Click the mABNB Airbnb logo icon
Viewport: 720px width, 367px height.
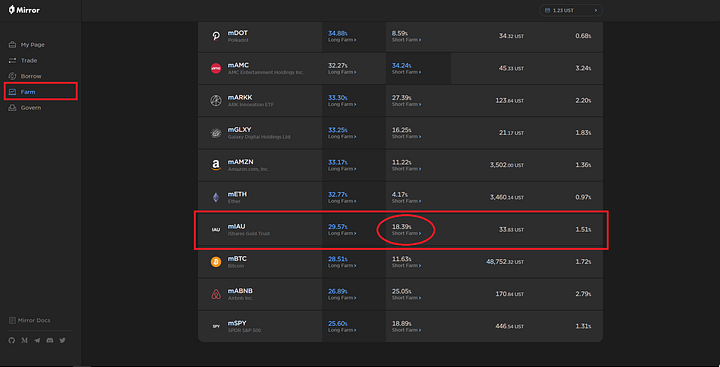215,294
